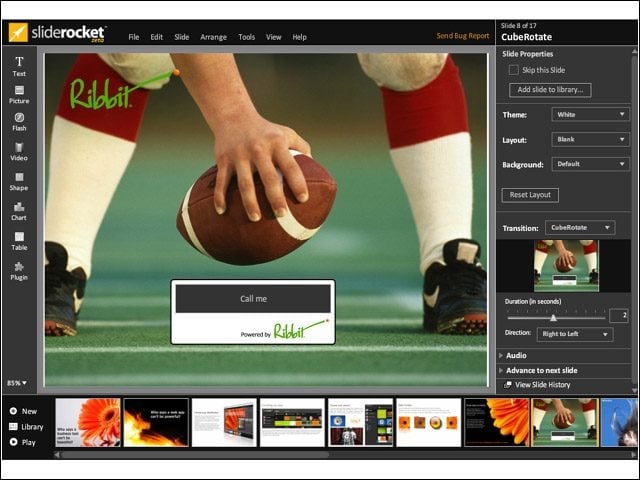Click the Reset Layout button

(x=530, y=195)
